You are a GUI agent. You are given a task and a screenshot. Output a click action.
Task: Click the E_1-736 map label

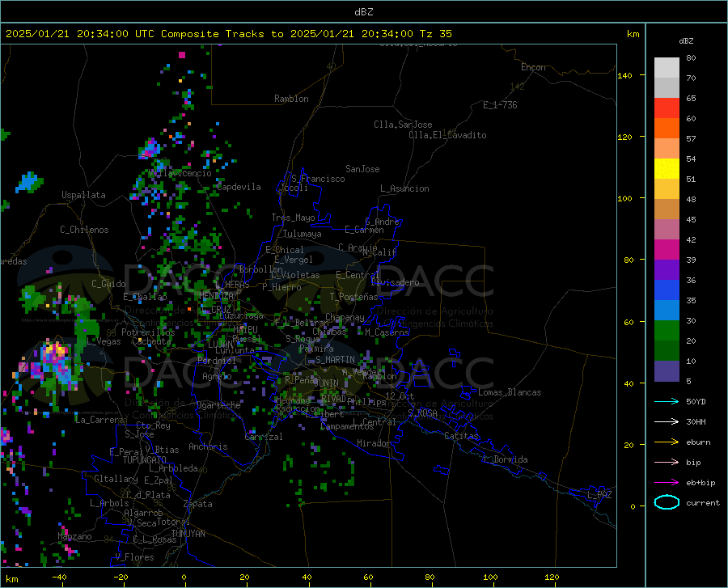pos(500,105)
